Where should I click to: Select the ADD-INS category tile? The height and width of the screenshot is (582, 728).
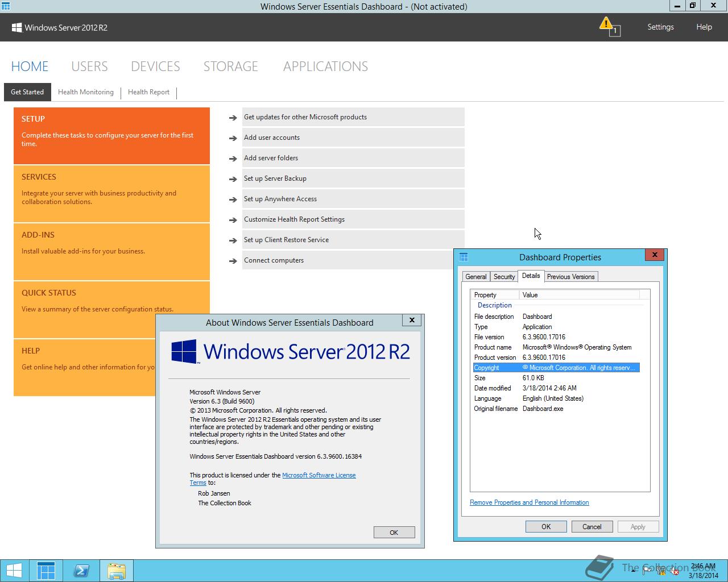111,252
